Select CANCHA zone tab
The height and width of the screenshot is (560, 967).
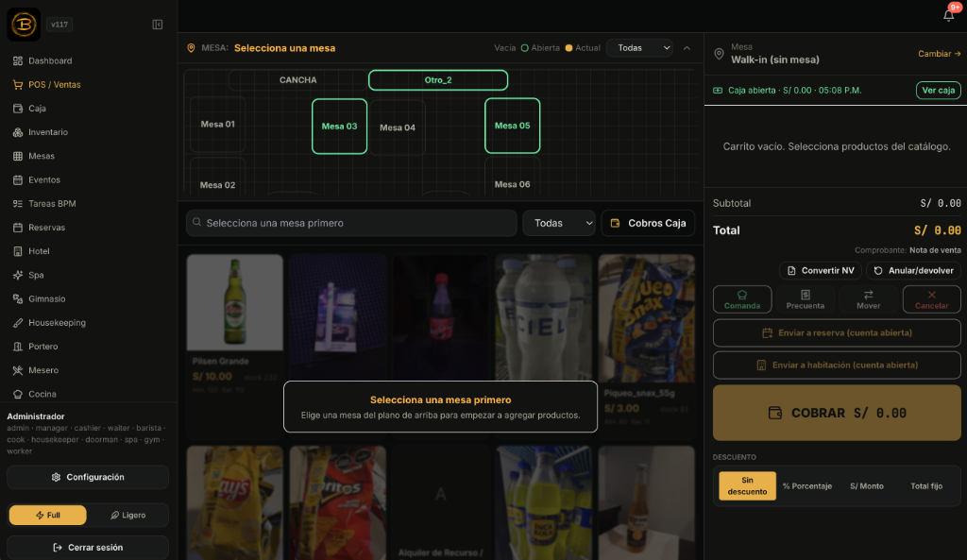tap(297, 80)
